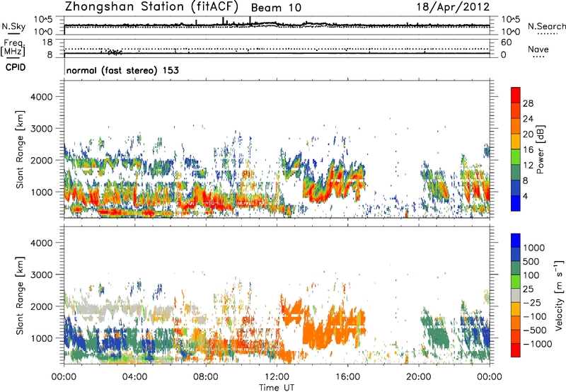Click the '4' tick on power colorbar
This screenshot has width=566, height=392.
click(x=525, y=197)
